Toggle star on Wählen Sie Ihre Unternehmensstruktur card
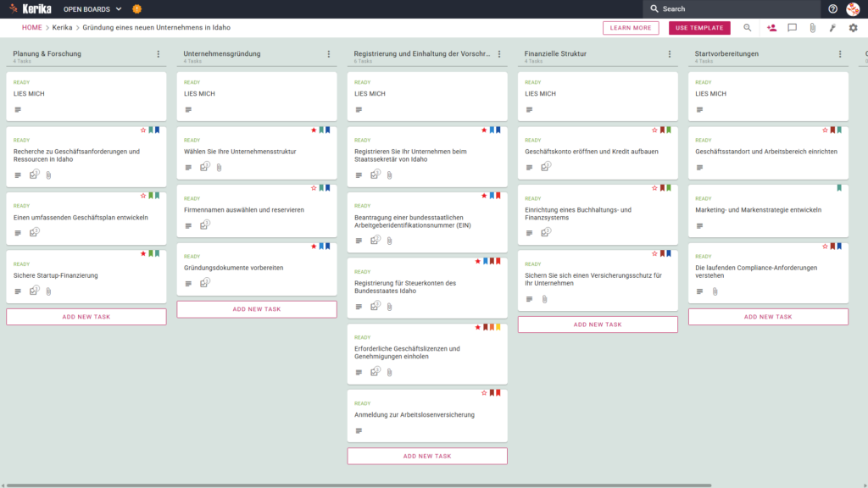Screen dimensions: 868x488 click(314, 130)
